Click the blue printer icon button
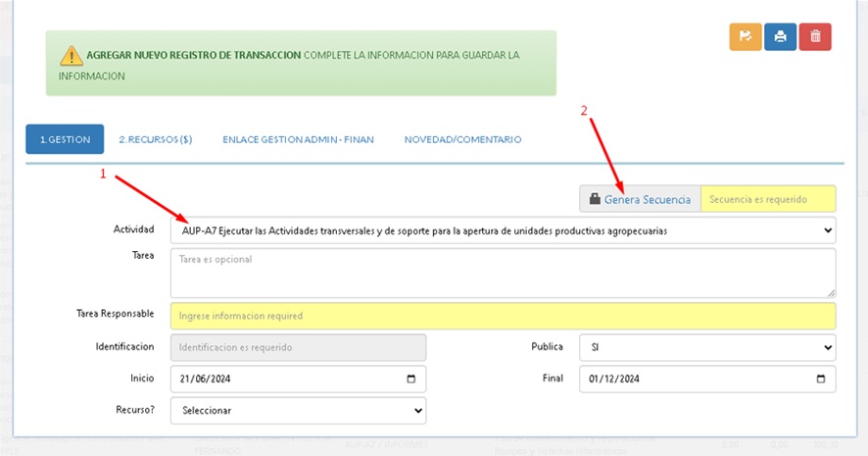868x456 pixels. (780, 36)
